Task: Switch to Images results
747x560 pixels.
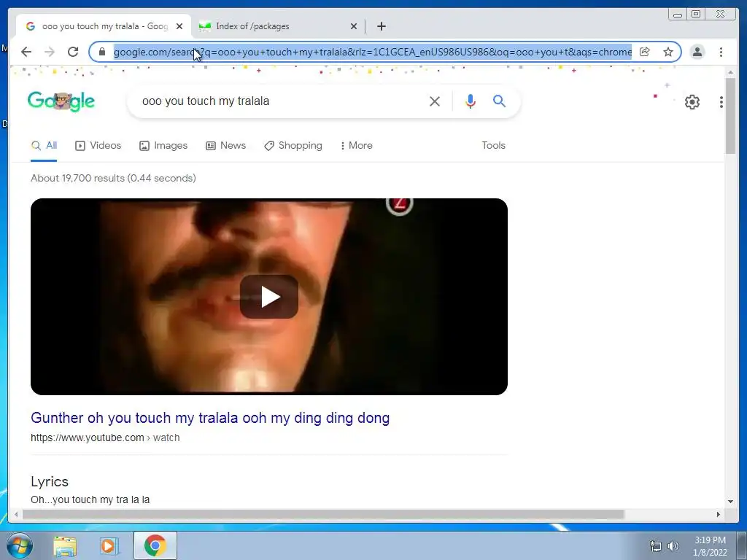Action: pos(163,146)
